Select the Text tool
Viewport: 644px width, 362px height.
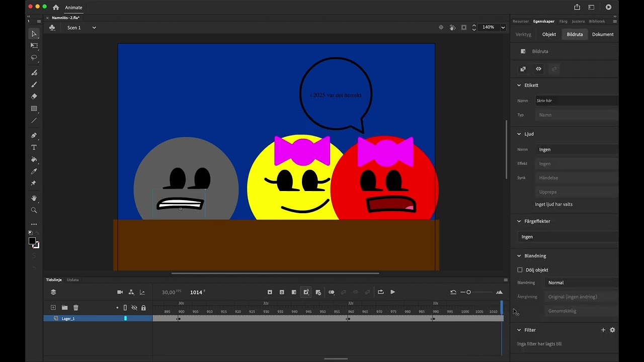pyautogui.click(x=34, y=147)
